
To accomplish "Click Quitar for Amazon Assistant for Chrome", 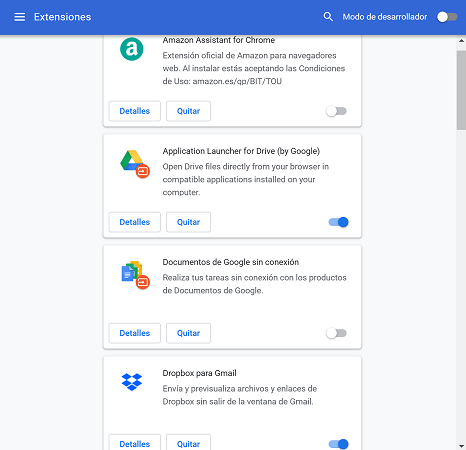I will coord(188,111).
